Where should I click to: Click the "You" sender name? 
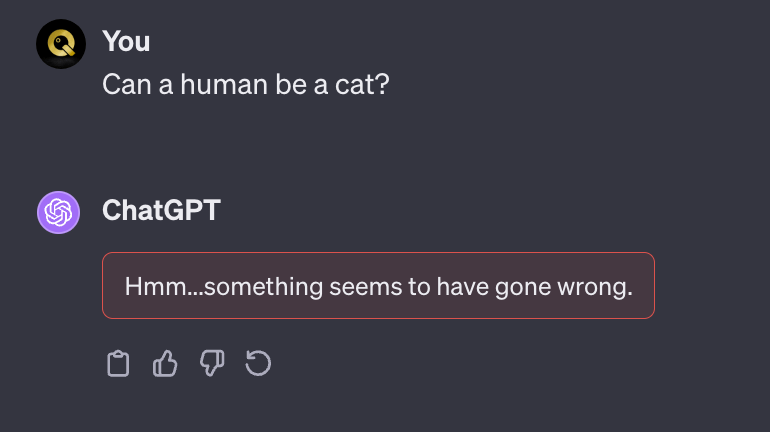[x=126, y=41]
